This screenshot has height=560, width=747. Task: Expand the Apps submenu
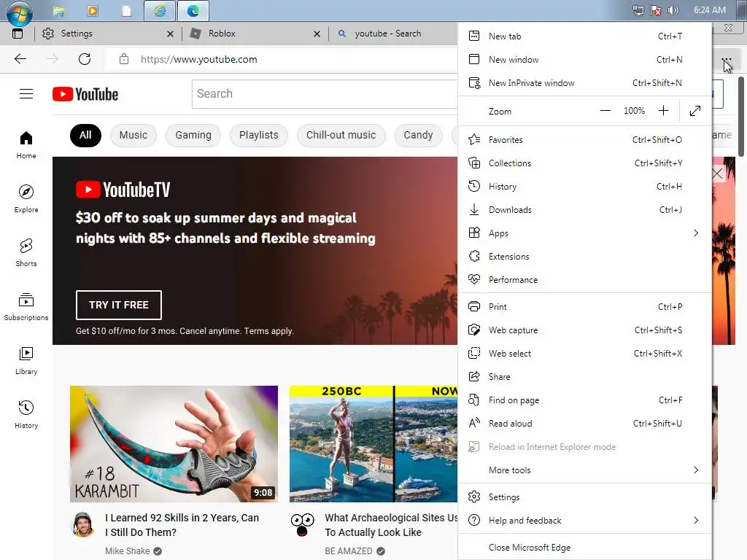point(584,233)
